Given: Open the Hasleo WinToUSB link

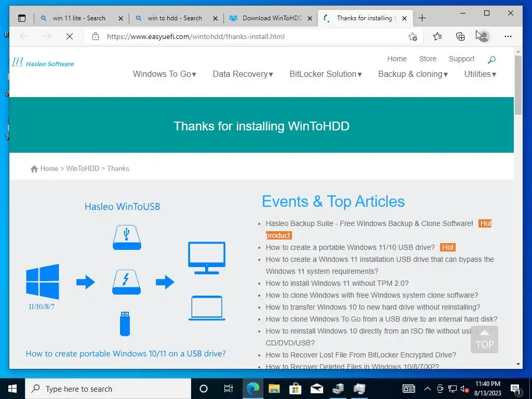Looking at the screenshot, I should point(122,207).
